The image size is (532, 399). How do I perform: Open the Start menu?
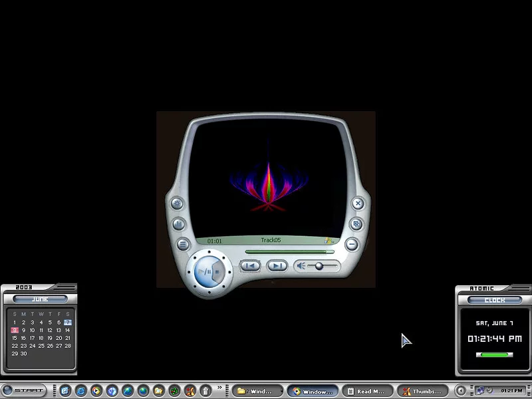click(24, 391)
